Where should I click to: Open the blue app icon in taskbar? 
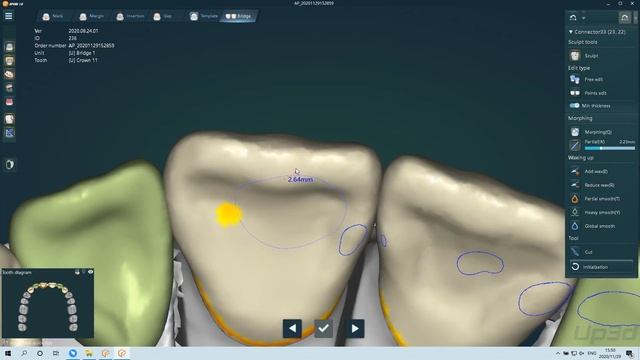click(x=73, y=353)
